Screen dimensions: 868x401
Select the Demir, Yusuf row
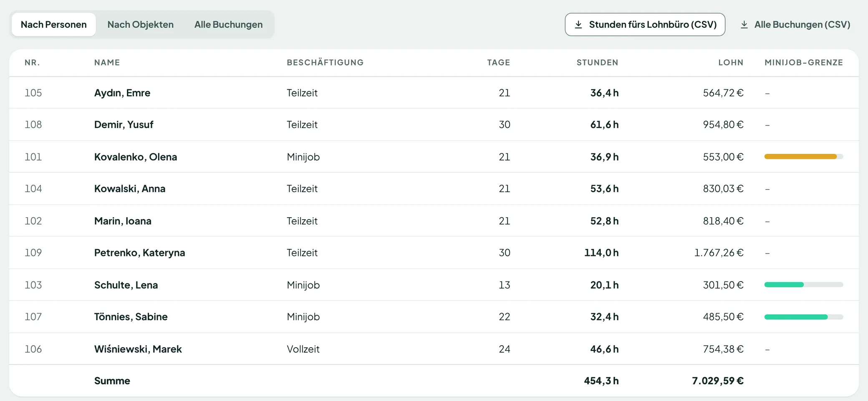point(434,125)
